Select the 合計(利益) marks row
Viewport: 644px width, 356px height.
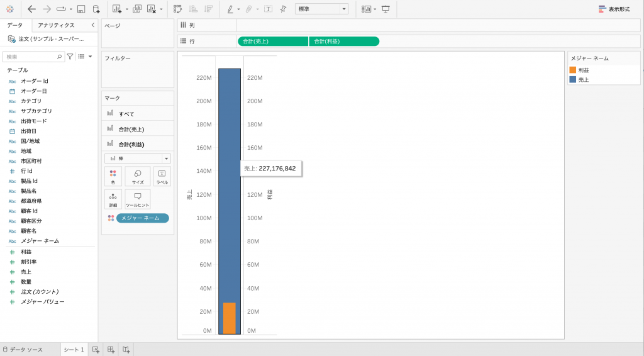click(138, 144)
